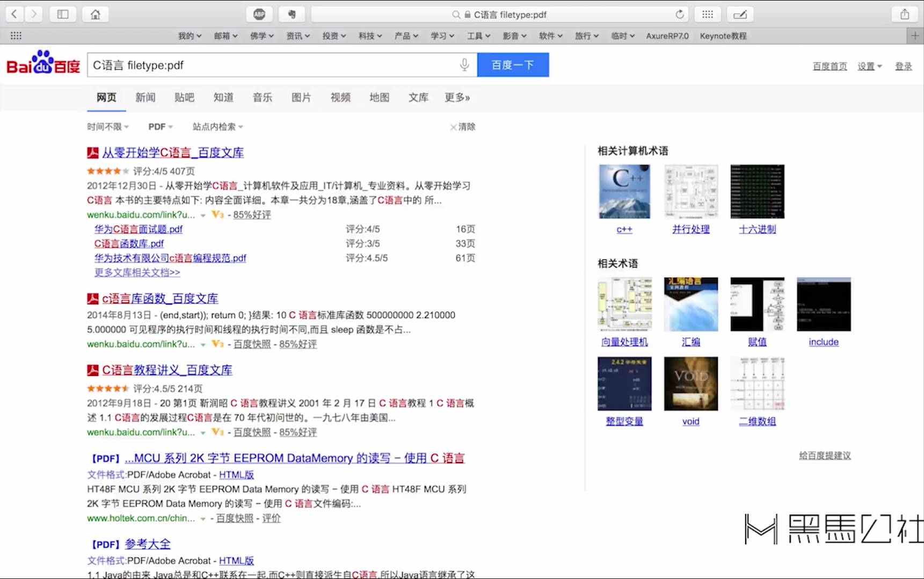Switch to the 新闻 tab
The image size is (924, 579).
pos(145,97)
